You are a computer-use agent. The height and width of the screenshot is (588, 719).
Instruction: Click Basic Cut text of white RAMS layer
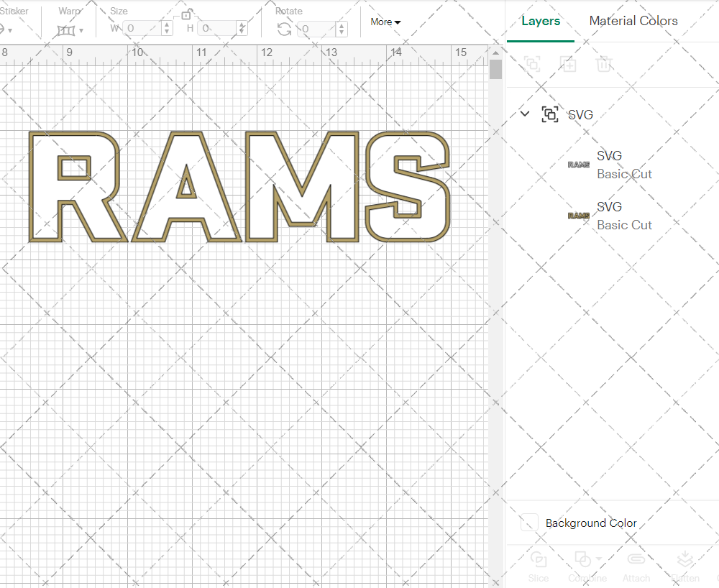[624, 174]
